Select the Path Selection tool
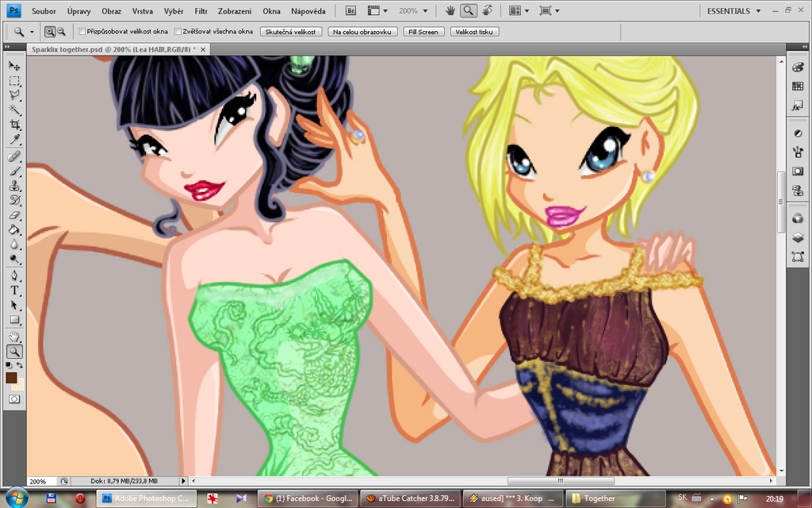 click(x=14, y=305)
